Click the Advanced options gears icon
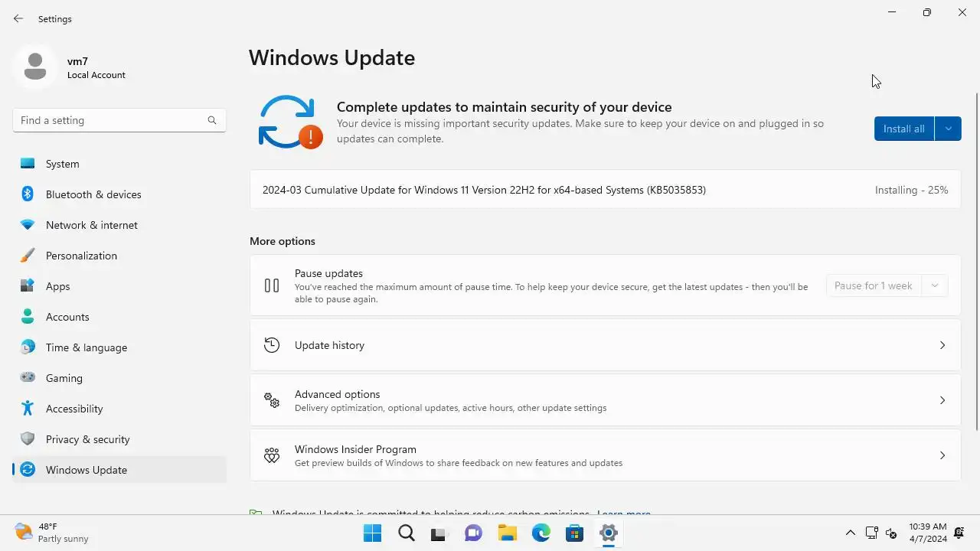 click(272, 400)
